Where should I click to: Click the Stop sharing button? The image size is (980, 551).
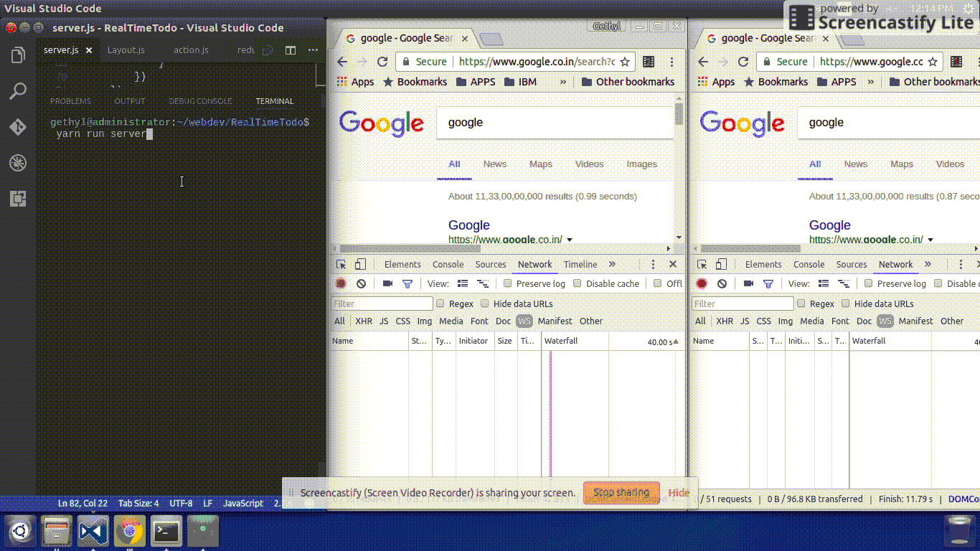click(x=621, y=493)
